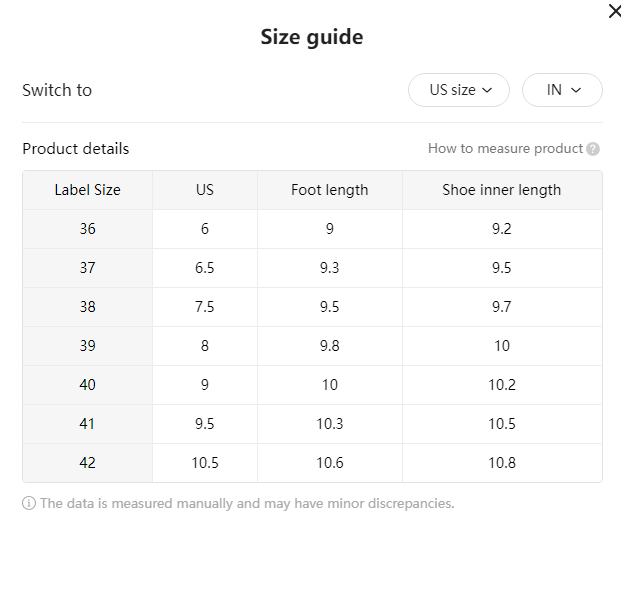Select the label size 38 cell
621x593 pixels.
(88, 307)
